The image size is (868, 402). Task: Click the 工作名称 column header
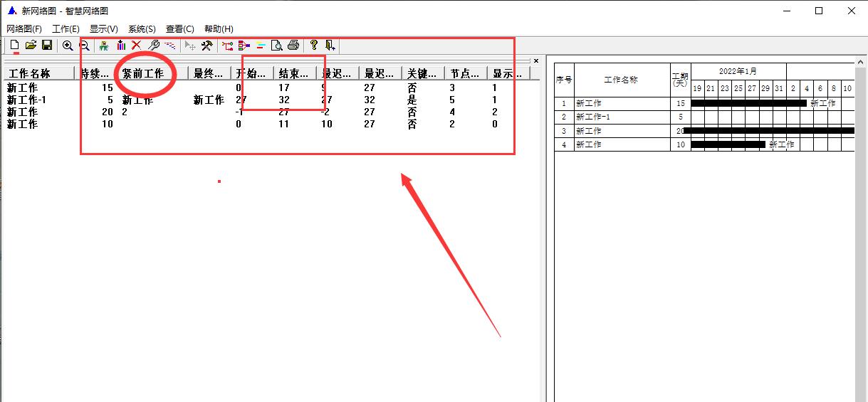pyautogui.click(x=38, y=73)
